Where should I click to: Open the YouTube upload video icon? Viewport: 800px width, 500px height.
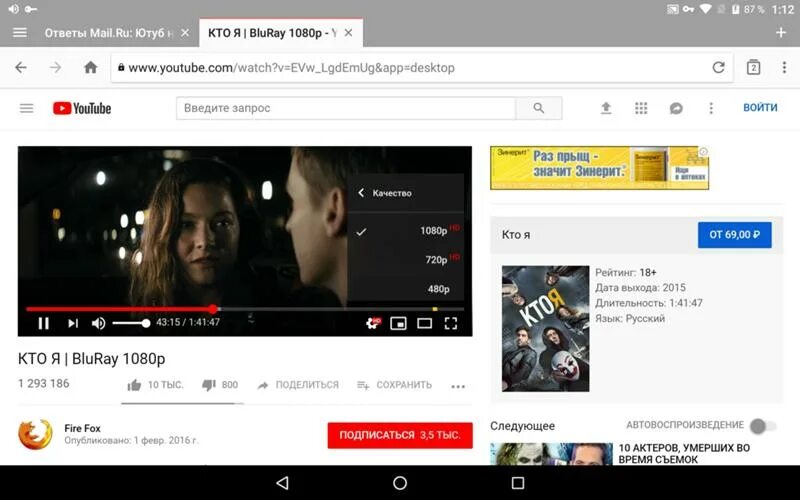point(606,108)
